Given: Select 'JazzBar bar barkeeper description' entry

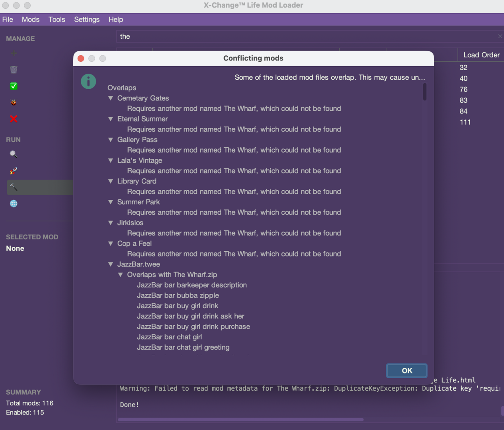Looking at the screenshot, I should [x=192, y=285].
